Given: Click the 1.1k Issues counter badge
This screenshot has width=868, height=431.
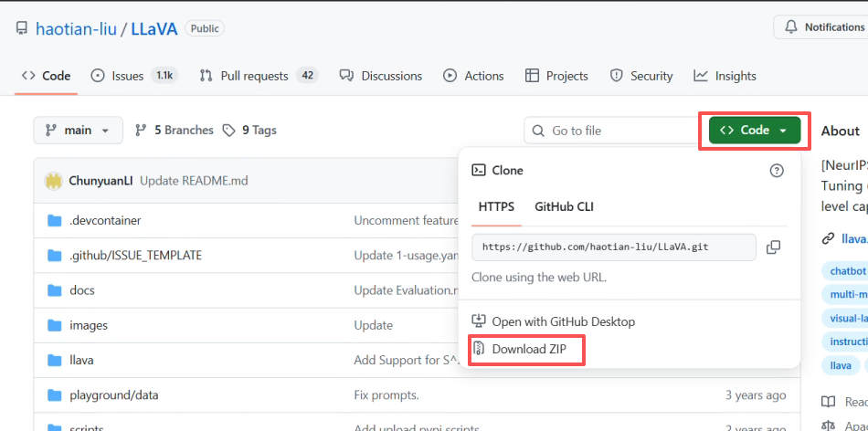Looking at the screenshot, I should pos(164,75).
